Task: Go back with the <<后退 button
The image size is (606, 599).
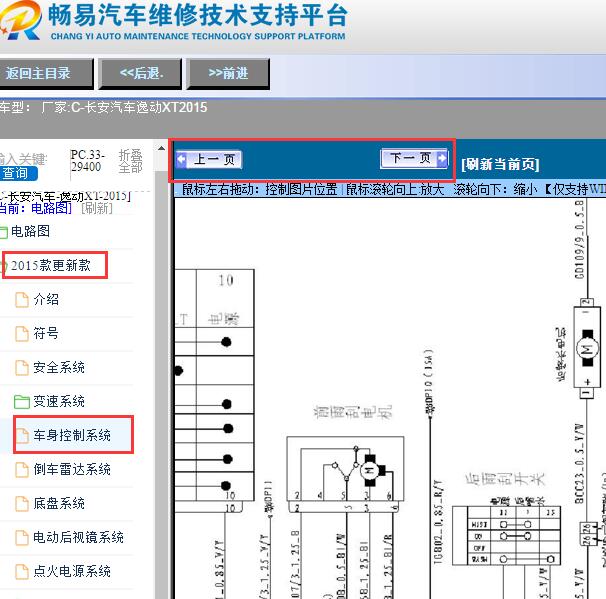Action: (140, 73)
